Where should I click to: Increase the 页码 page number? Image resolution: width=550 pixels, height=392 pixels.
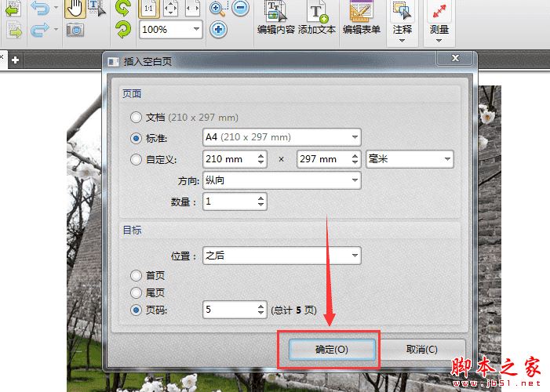[x=260, y=306]
